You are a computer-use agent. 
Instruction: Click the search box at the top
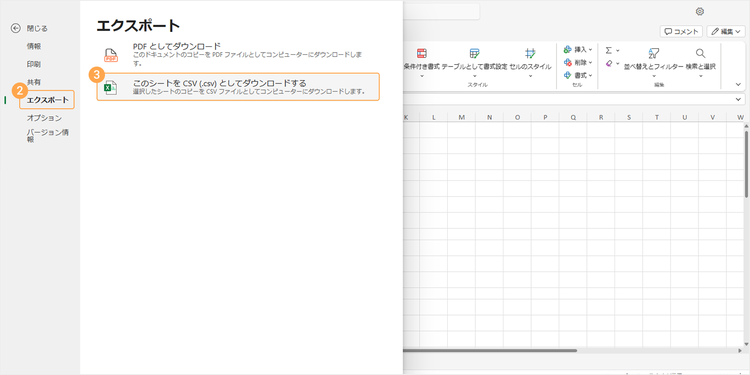[x=441, y=11]
